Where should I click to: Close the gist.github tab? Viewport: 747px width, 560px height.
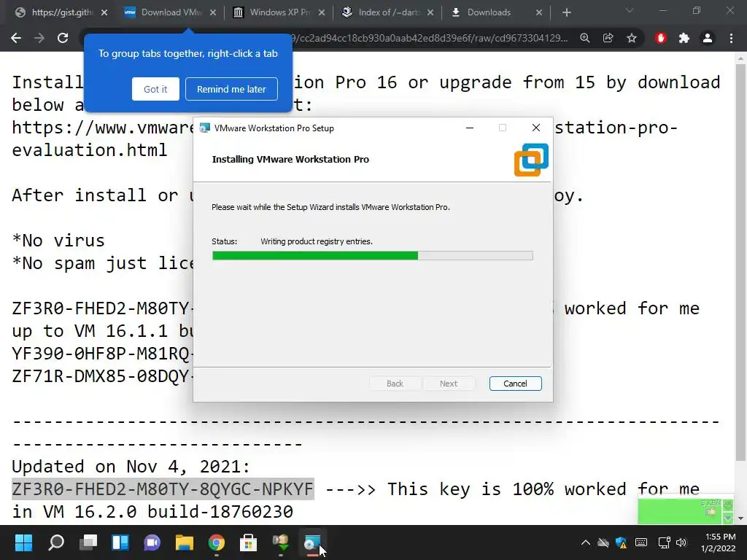click(104, 13)
